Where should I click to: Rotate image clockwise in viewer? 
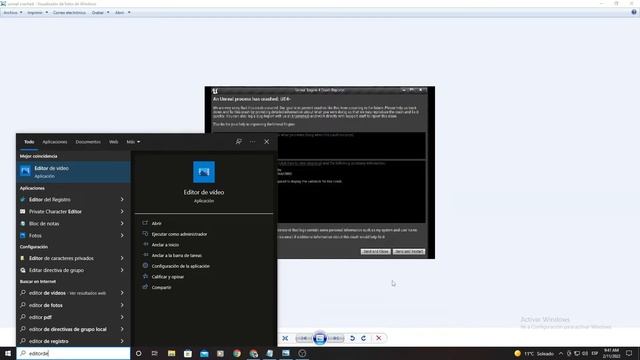[x=363, y=338]
